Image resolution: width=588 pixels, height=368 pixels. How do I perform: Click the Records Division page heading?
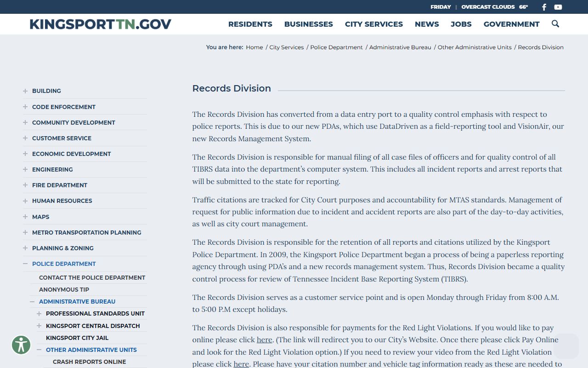coord(232,88)
